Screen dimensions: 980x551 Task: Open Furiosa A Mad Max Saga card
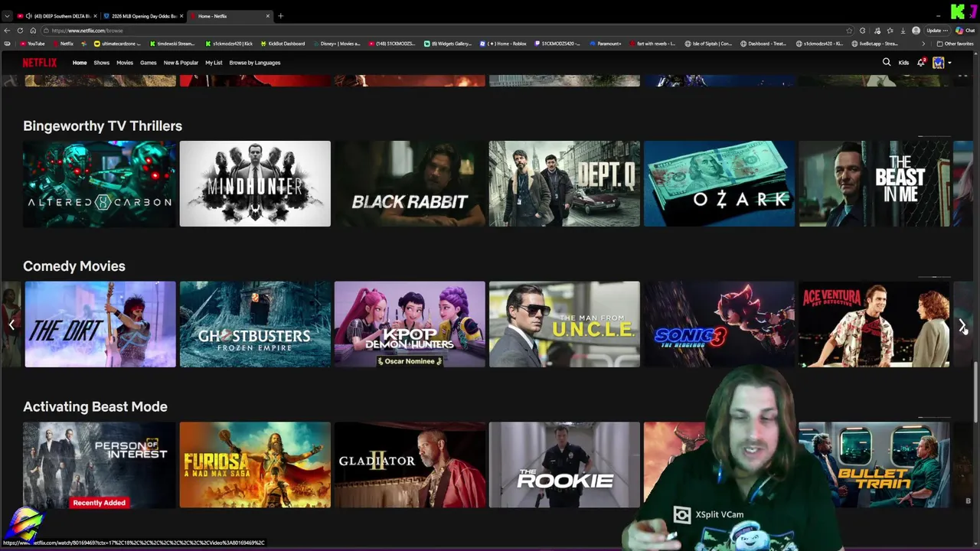coord(255,465)
